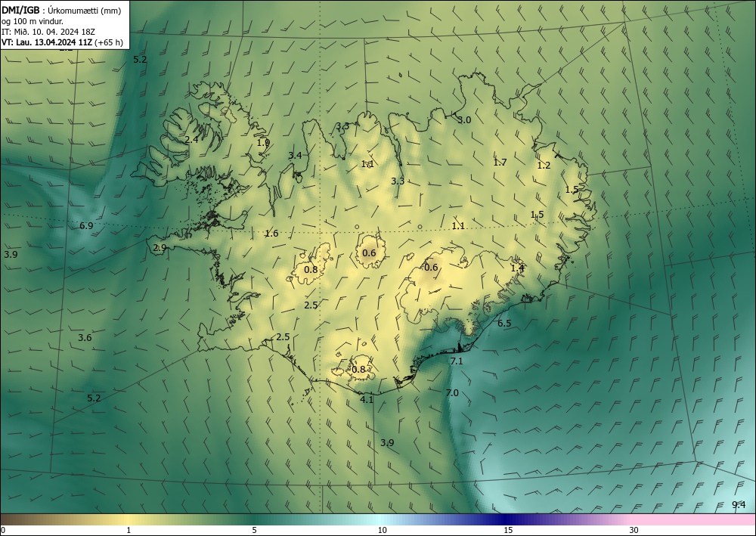The image size is (756, 536).
Task: Click the 3.4 map value
Action: pos(295,155)
